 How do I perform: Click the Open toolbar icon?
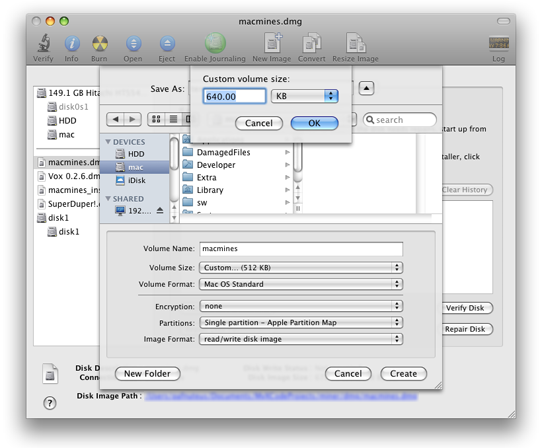pos(133,44)
